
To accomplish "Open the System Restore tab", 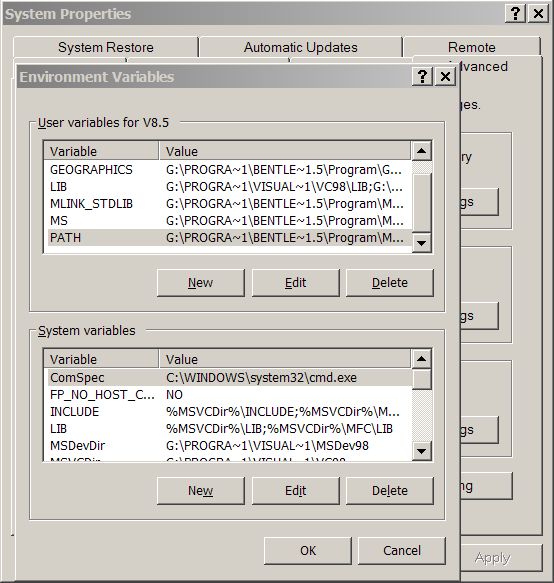I will 106,47.
